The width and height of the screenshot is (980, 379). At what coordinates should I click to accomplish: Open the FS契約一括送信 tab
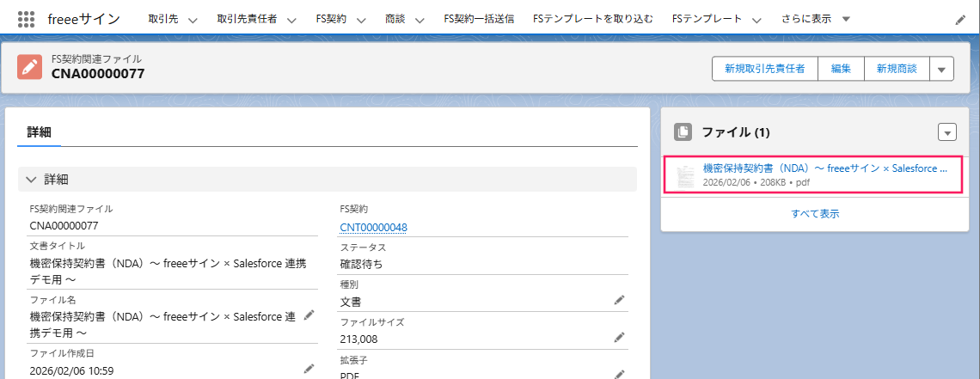(479, 20)
